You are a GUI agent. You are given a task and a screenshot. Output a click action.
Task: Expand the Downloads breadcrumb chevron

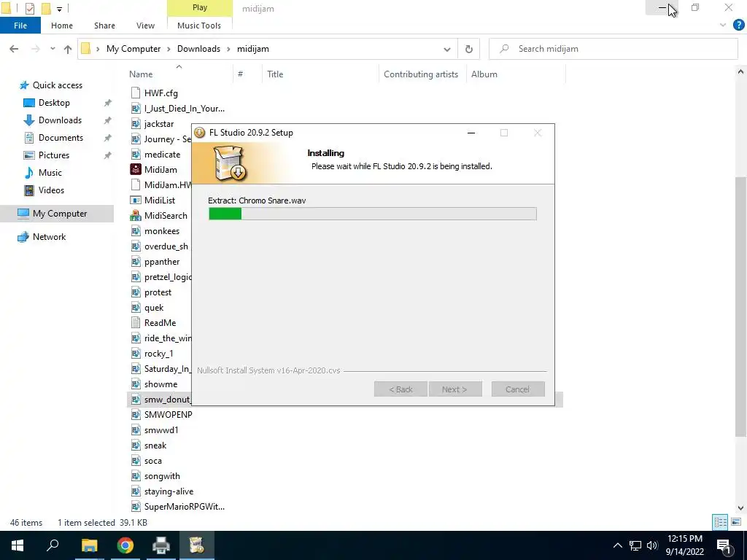point(228,49)
